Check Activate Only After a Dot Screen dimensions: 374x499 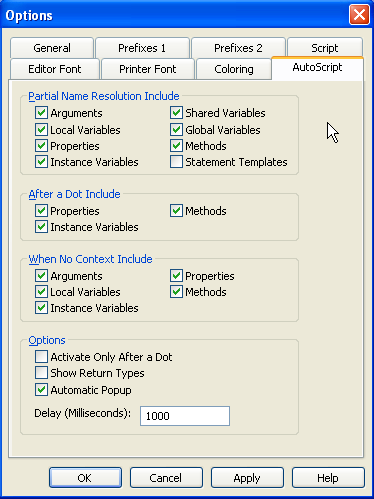(x=41, y=357)
